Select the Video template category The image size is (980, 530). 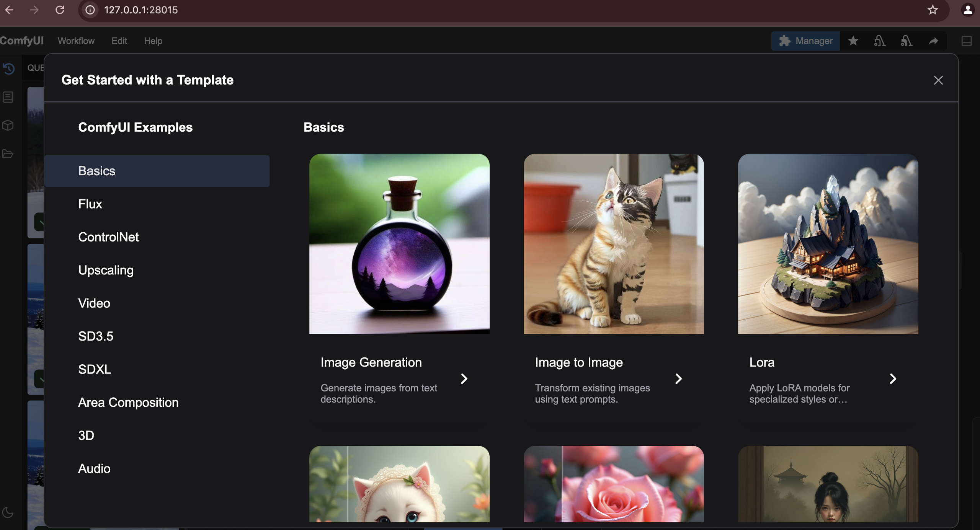point(157,303)
